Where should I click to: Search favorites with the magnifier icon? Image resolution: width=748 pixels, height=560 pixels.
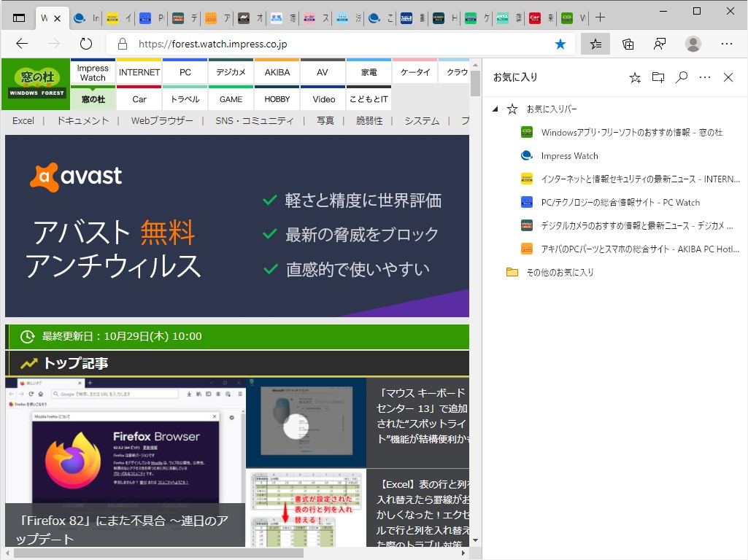pyautogui.click(x=681, y=77)
